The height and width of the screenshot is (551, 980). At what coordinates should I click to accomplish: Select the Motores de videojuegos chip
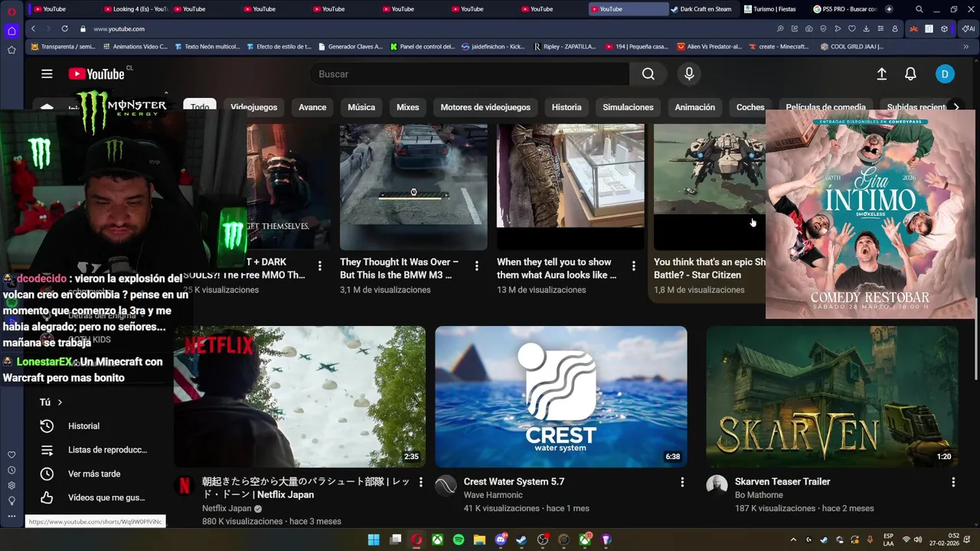point(485,107)
